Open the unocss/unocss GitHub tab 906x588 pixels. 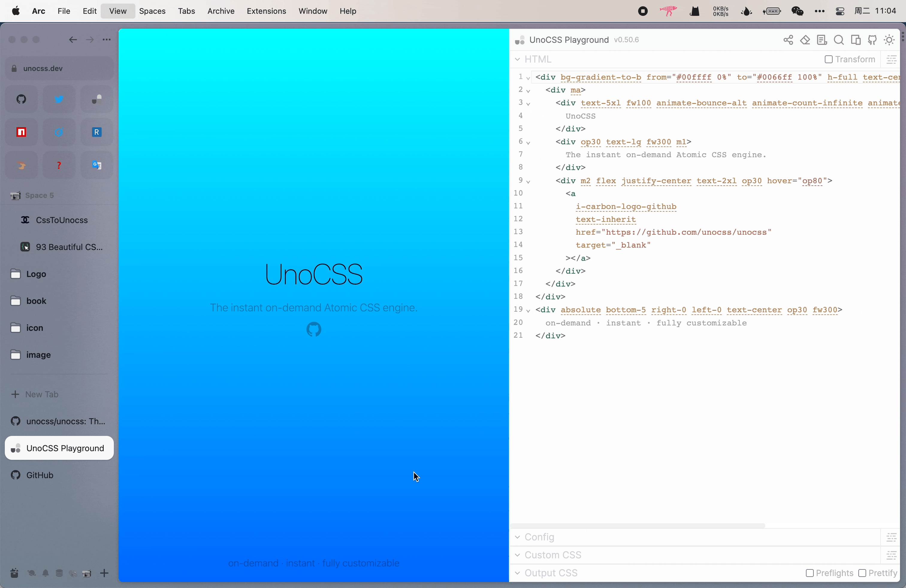point(59,421)
